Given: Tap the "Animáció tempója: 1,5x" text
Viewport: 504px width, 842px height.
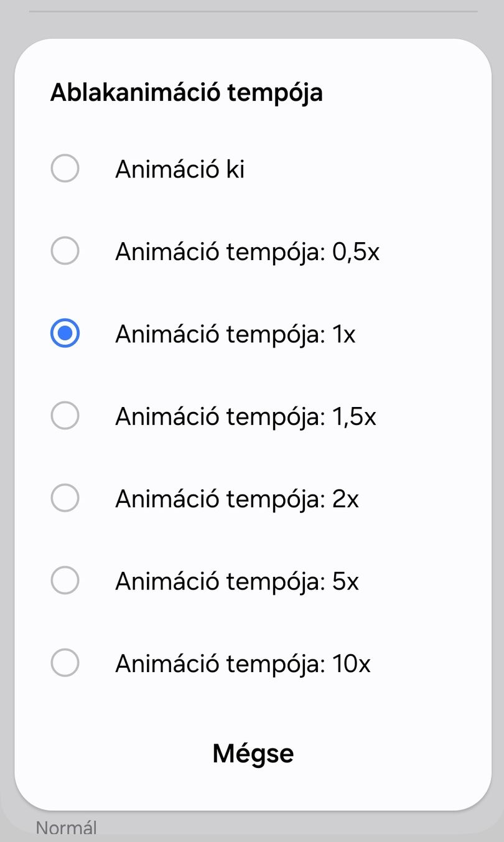Looking at the screenshot, I should point(246,417).
